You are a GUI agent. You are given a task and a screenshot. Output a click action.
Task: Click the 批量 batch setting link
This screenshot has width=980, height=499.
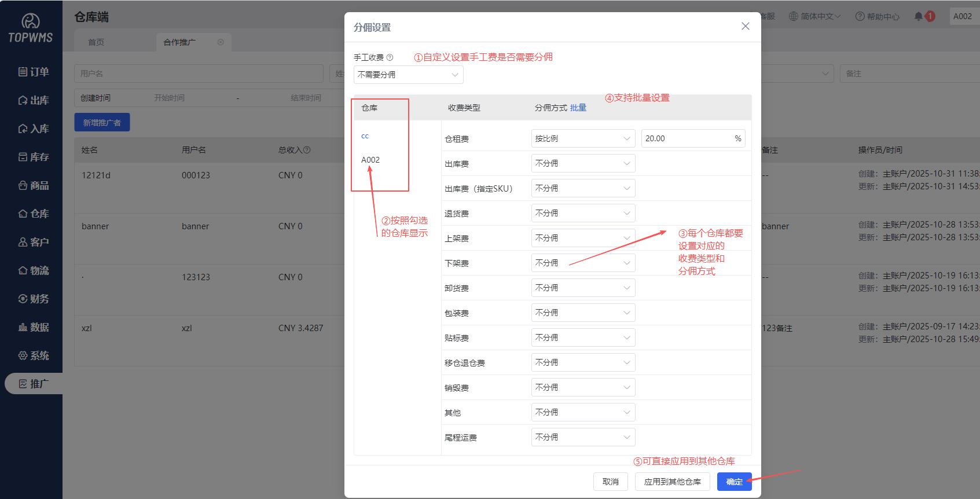point(578,108)
